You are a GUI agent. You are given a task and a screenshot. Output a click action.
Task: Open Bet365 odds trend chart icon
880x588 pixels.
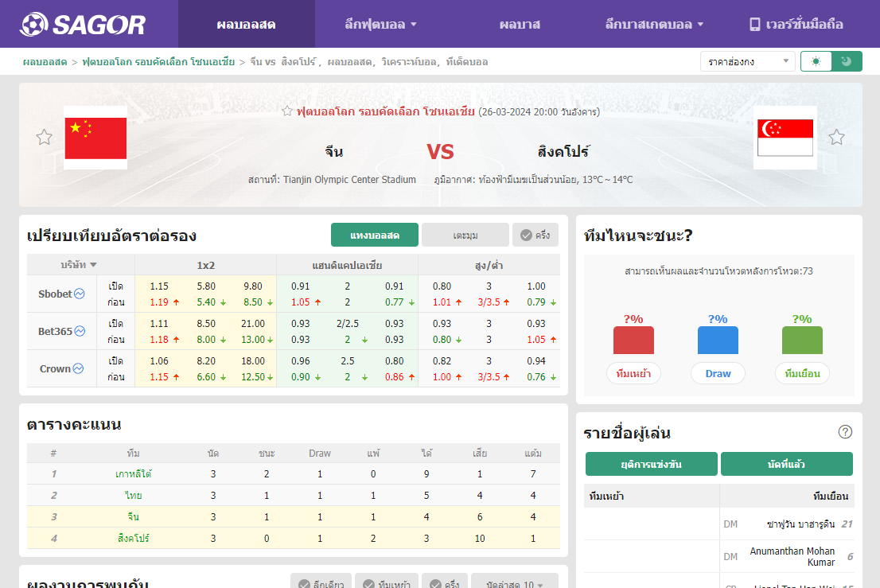pos(80,331)
